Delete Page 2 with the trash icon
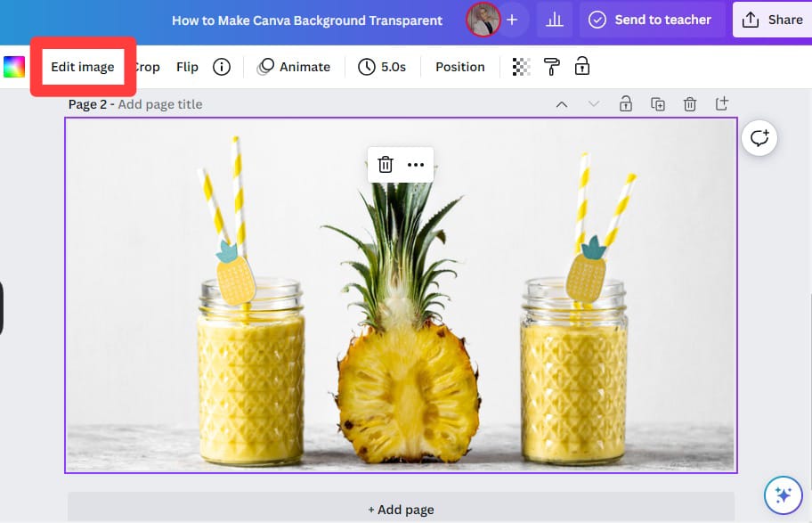This screenshot has height=523, width=812. click(x=690, y=103)
